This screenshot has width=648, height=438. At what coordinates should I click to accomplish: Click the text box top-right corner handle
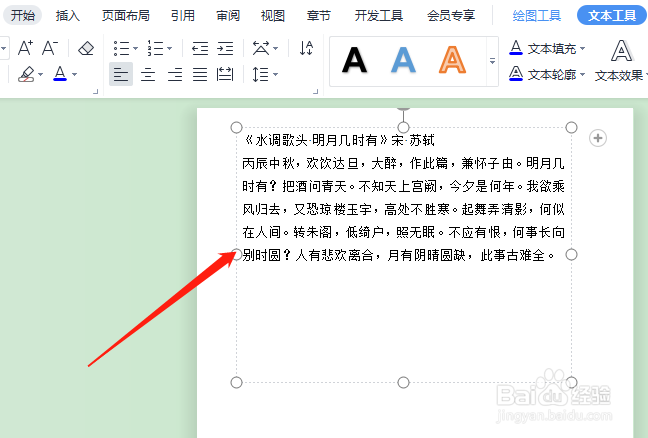click(571, 127)
